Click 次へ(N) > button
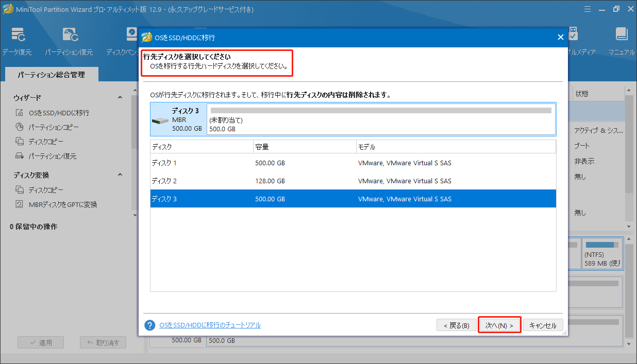 click(499, 325)
